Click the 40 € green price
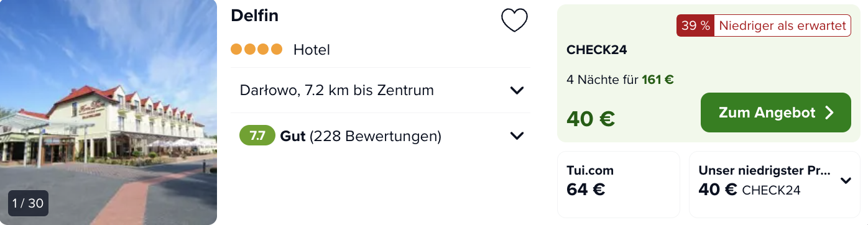This screenshot has width=868, height=225. [591, 119]
